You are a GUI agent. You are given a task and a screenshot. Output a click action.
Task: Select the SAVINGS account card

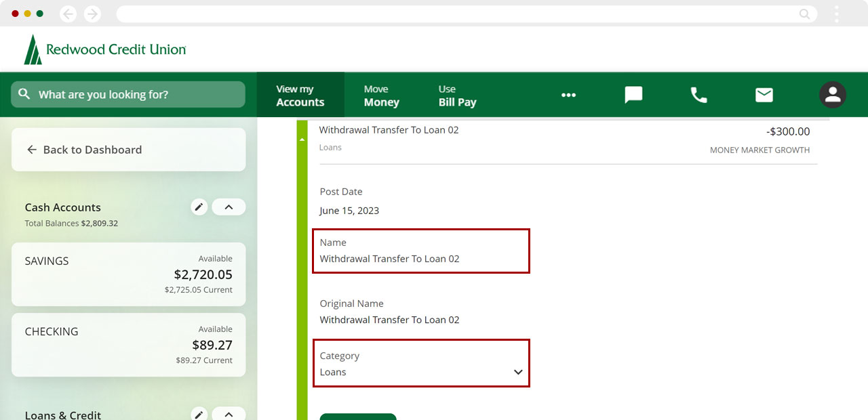(x=129, y=274)
